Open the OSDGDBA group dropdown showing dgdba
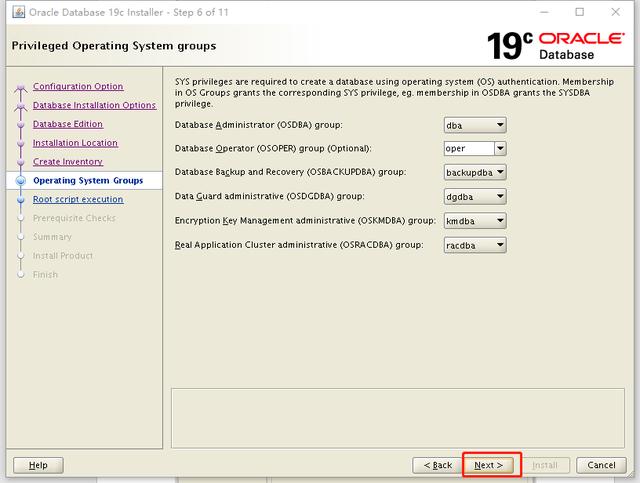The width and height of the screenshot is (640, 483). 475,196
